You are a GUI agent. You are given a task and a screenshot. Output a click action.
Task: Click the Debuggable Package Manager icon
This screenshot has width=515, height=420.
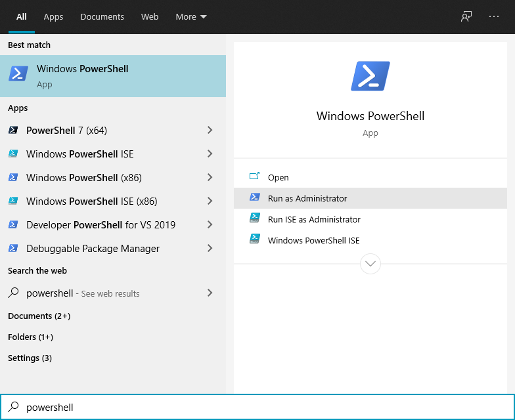pos(13,249)
